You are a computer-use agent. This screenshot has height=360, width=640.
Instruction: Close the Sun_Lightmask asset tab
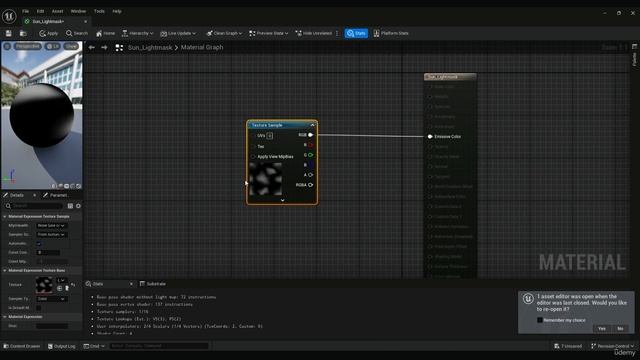(x=85, y=21)
